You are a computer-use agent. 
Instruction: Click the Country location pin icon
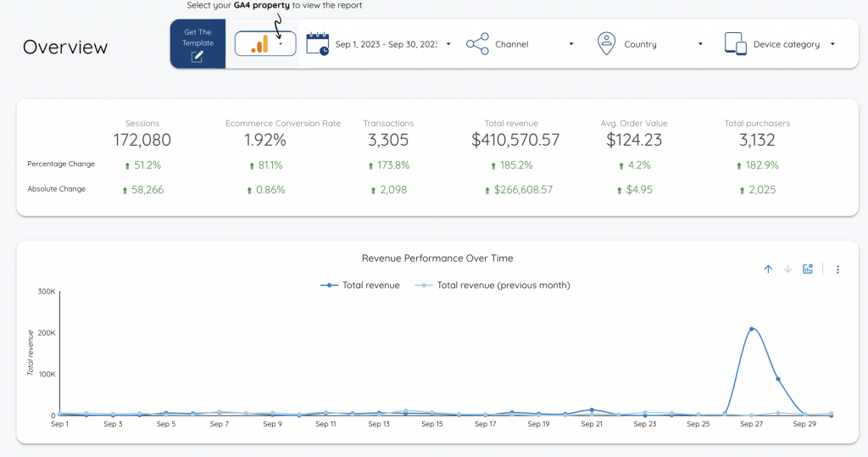[607, 44]
